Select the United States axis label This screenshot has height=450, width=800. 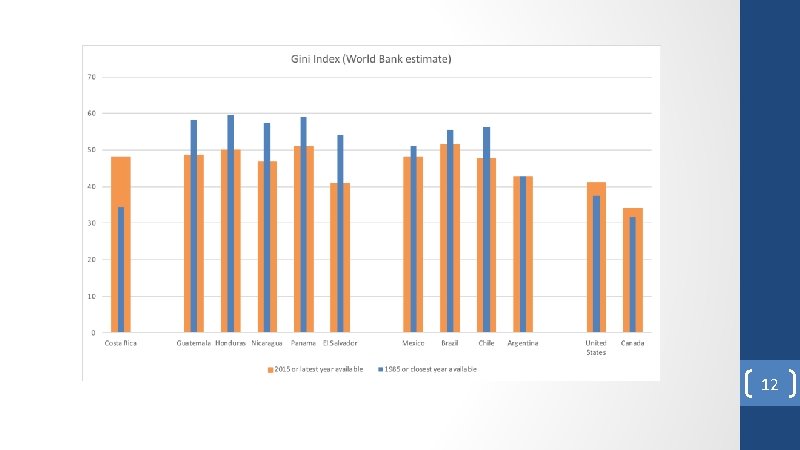(x=596, y=347)
